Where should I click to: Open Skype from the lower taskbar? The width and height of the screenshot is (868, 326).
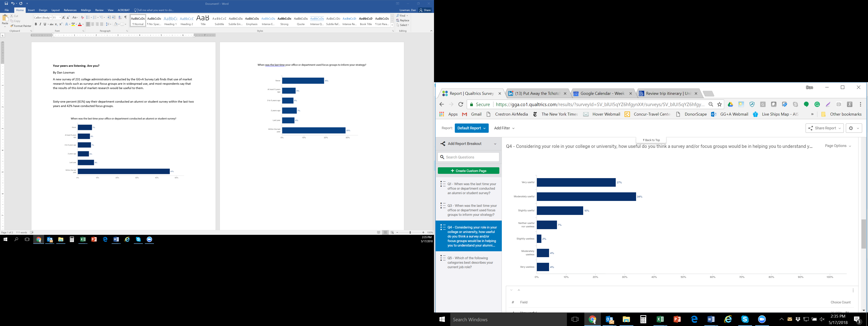coord(745,319)
